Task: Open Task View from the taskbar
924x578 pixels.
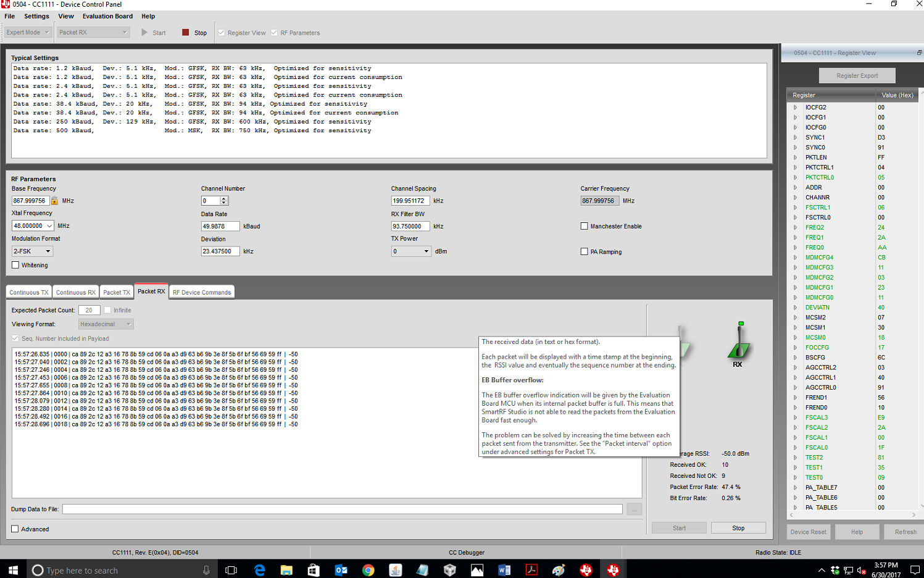Action: [x=231, y=570]
